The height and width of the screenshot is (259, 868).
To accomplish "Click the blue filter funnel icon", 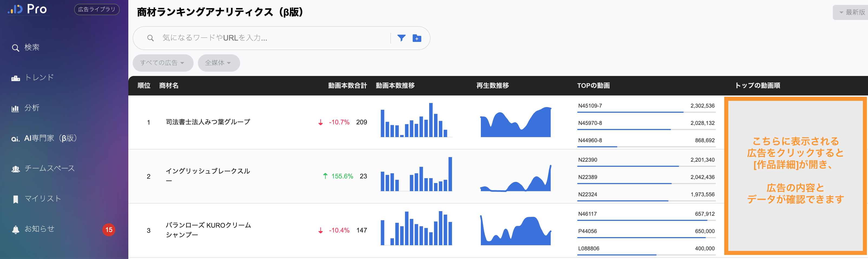I will (401, 38).
